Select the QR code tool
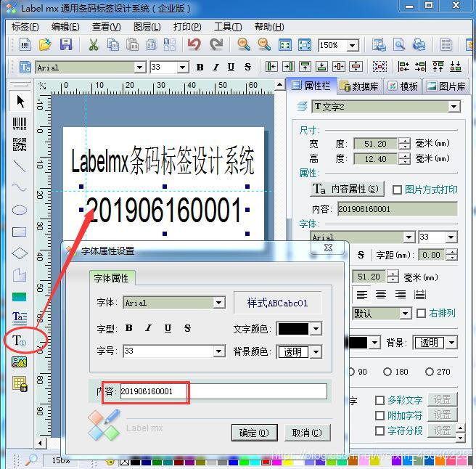Screen dimensions: 476x469 (20, 144)
